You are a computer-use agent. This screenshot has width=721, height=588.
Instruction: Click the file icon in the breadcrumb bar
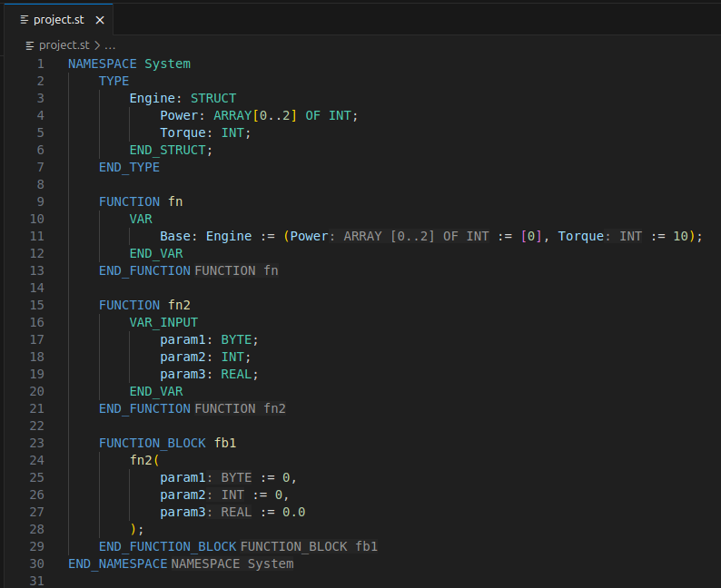[32, 44]
